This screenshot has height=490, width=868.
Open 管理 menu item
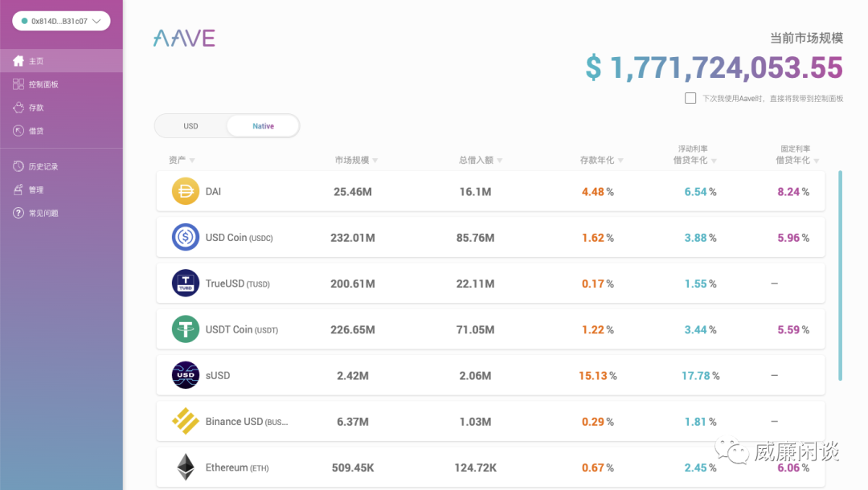61,190
